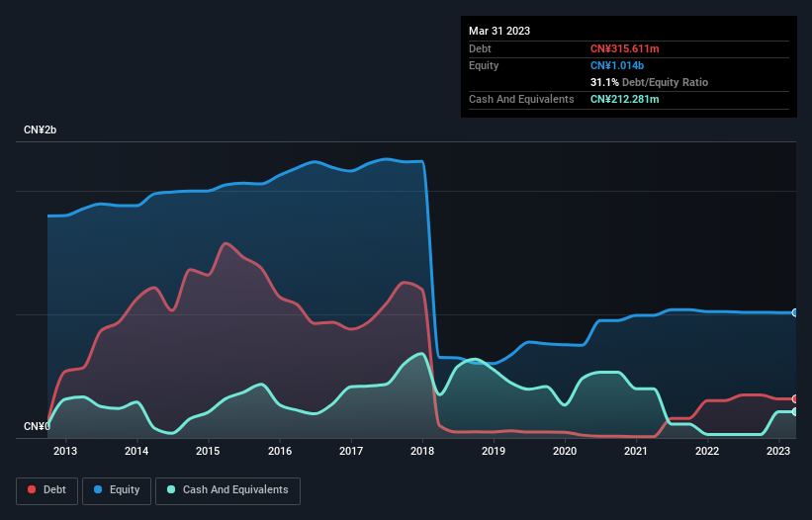Screen dimensions: 812x520
Task: Click the Equity value CN¥1.014b in tooltip
Action: 618,65
